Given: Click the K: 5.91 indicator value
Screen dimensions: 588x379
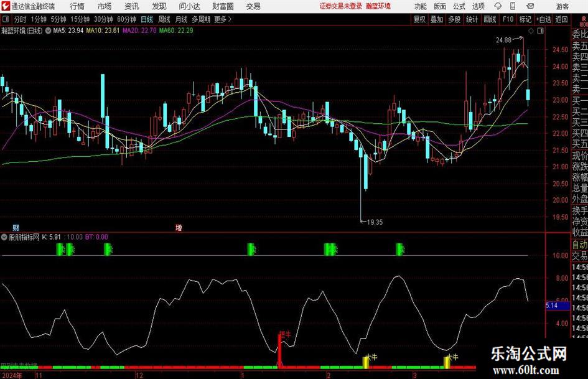Looking at the screenshot, I should 52,237.
